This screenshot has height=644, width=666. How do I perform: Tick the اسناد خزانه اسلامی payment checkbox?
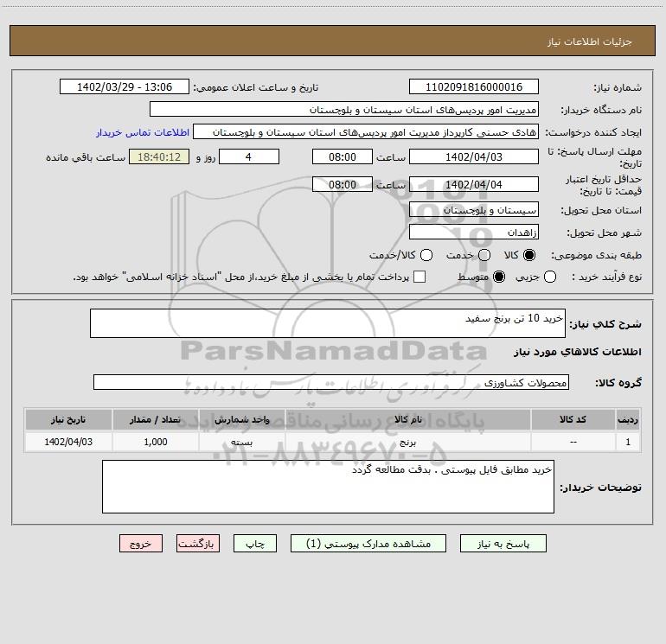click(x=419, y=277)
